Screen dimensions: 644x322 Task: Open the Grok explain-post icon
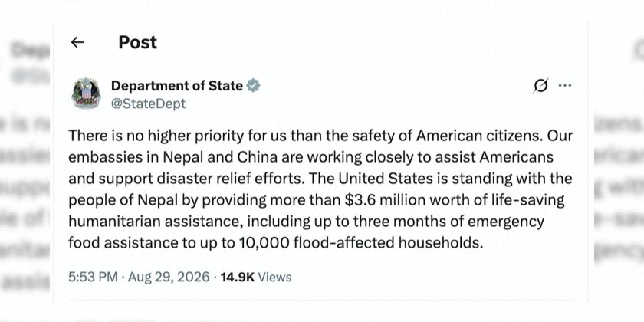[540, 85]
